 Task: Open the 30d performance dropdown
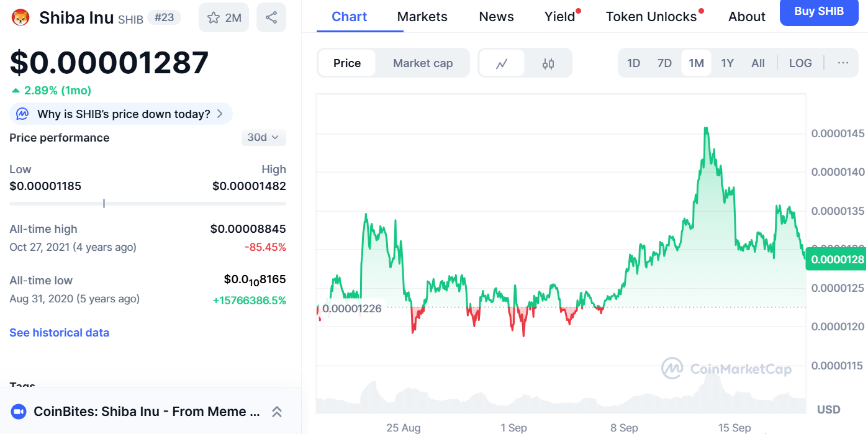pyautogui.click(x=263, y=137)
